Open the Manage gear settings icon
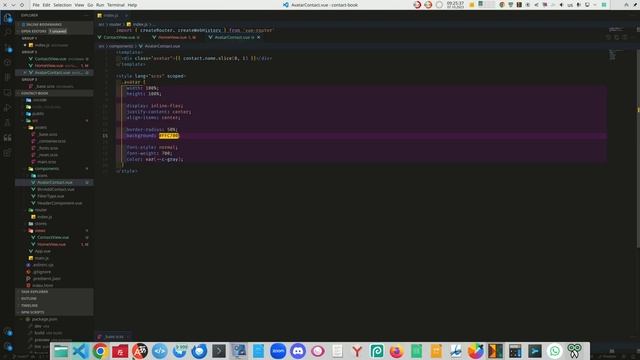This screenshot has height=360, width=640. (7, 347)
